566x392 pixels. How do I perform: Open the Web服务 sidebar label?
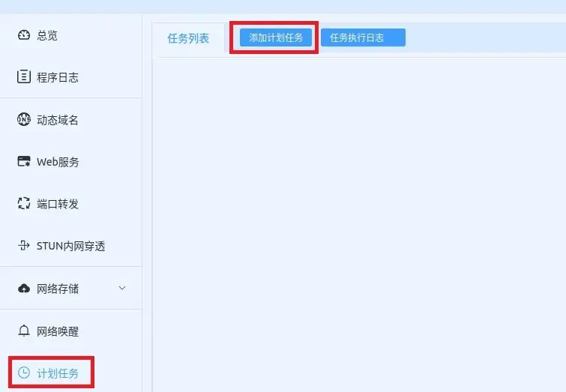coord(58,162)
